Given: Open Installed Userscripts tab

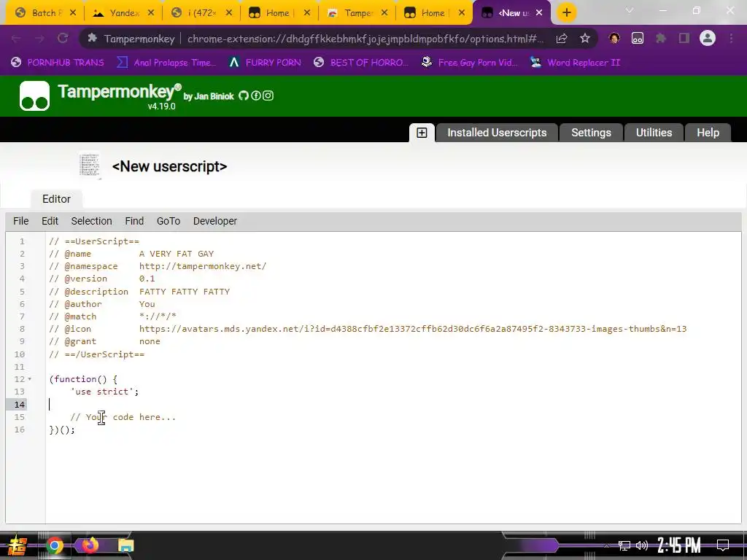Looking at the screenshot, I should coord(496,133).
